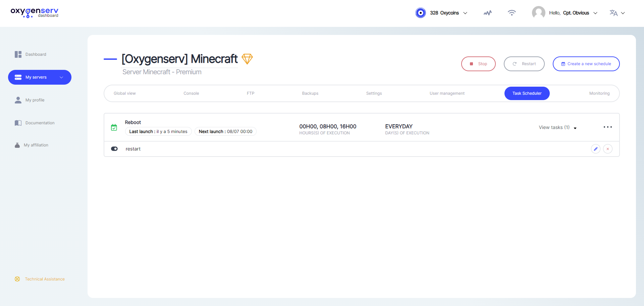Click the [Oxygenserv] Minecraft server title
This screenshot has width=644, height=306.
[179, 59]
